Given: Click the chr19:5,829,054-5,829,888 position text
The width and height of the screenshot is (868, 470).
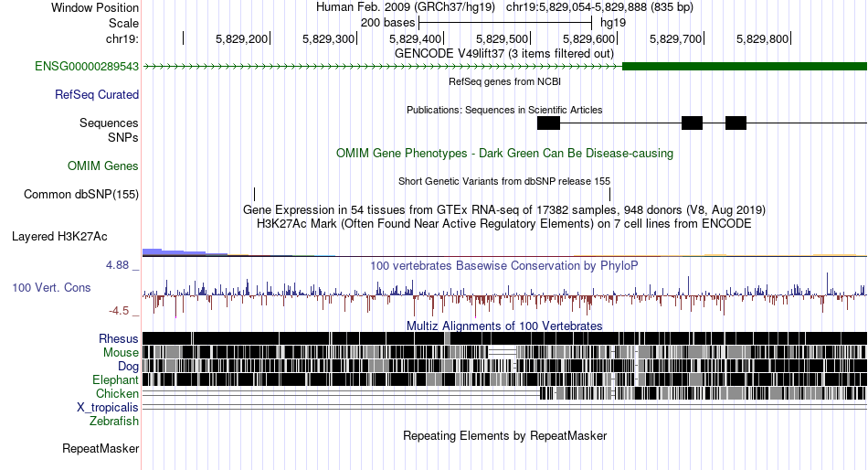Looking at the screenshot, I should [599, 7].
